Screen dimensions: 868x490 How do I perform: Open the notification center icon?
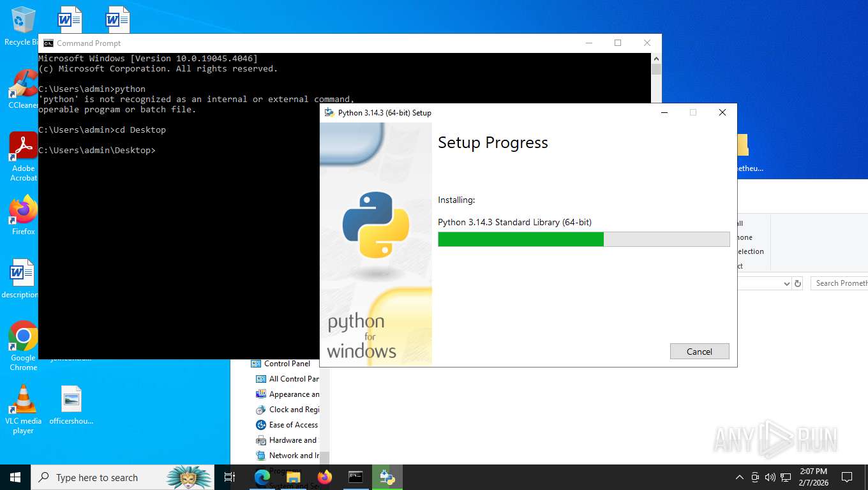[847, 477]
